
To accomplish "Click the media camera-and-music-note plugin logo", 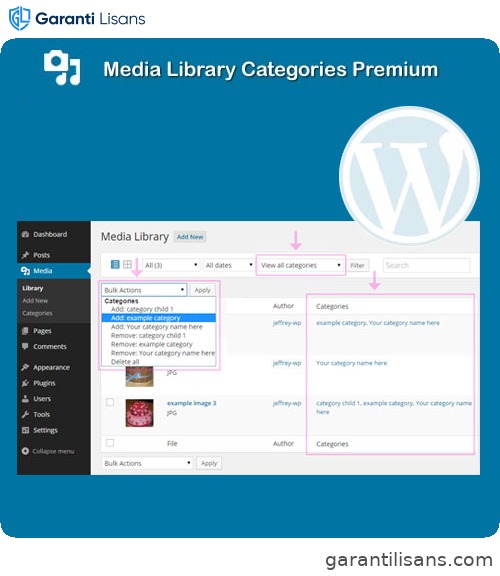I will pos(62,68).
